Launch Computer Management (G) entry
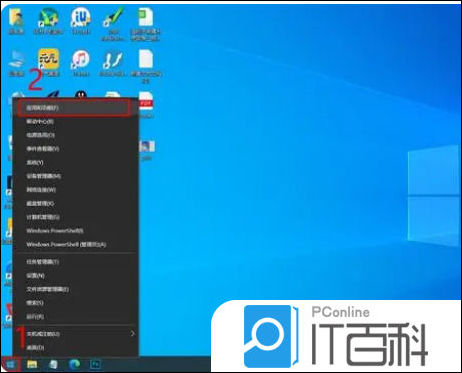Image resolution: width=462 pixels, height=373 pixels. pos(75,217)
